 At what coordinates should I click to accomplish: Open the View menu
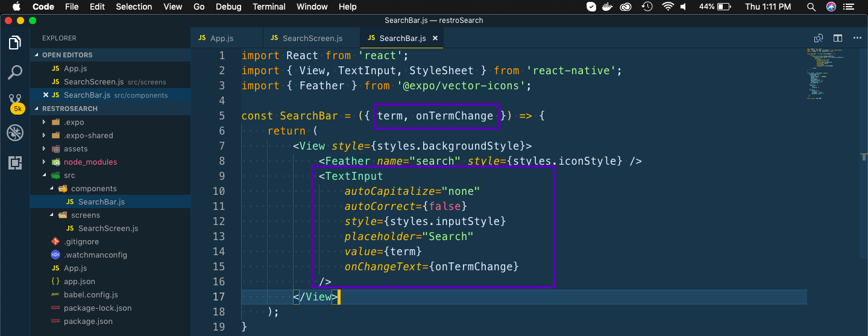(173, 7)
